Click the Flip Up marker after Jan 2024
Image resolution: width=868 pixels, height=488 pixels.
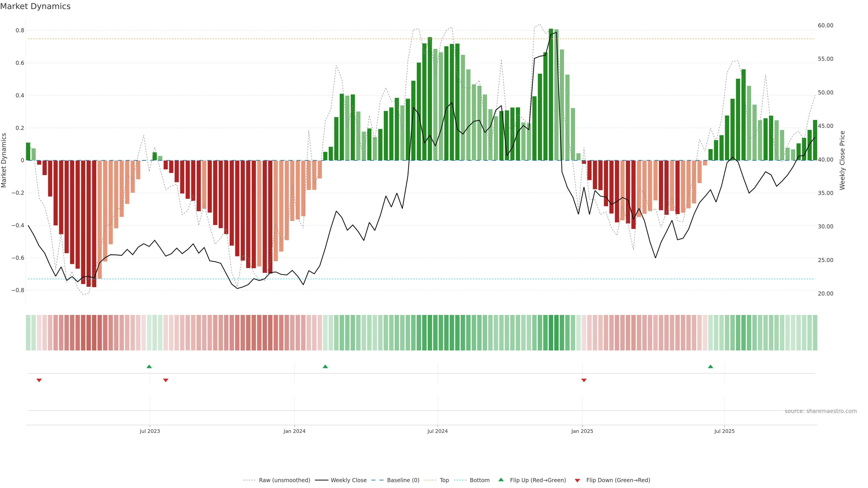click(325, 366)
